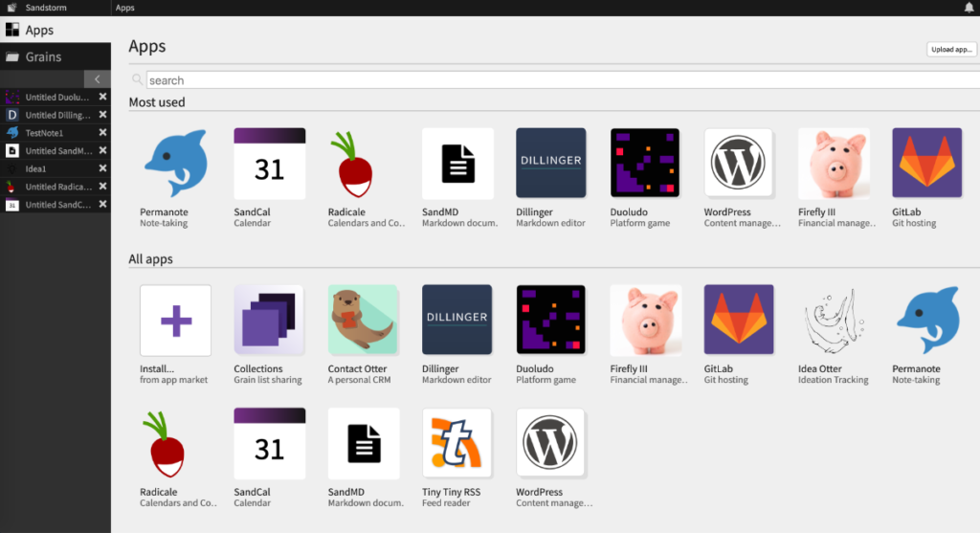Viewport: 980px width, 533px height.
Task: Select the Apps sidebar item
Action: (x=39, y=31)
